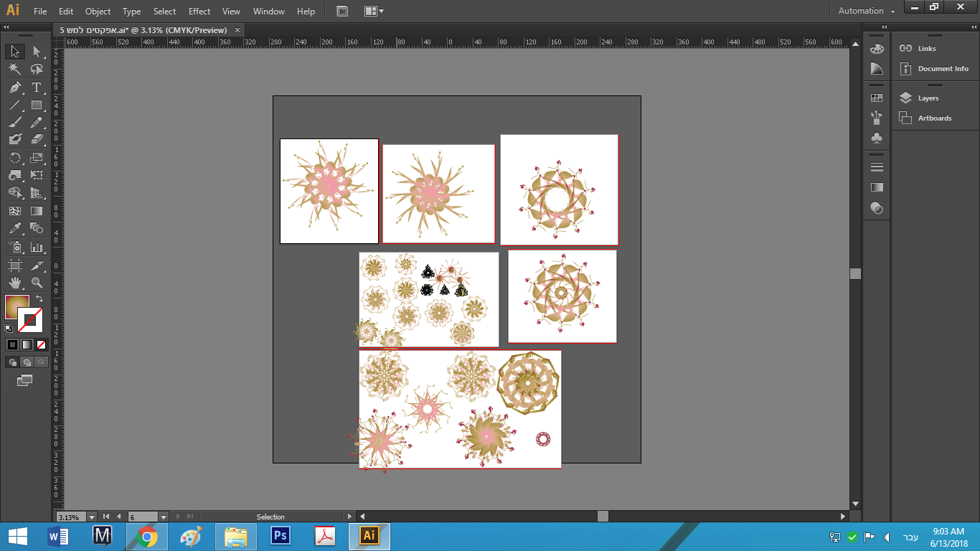This screenshot has height=551, width=980.
Task: Open the Object menu
Action: [x=98, y=11]
